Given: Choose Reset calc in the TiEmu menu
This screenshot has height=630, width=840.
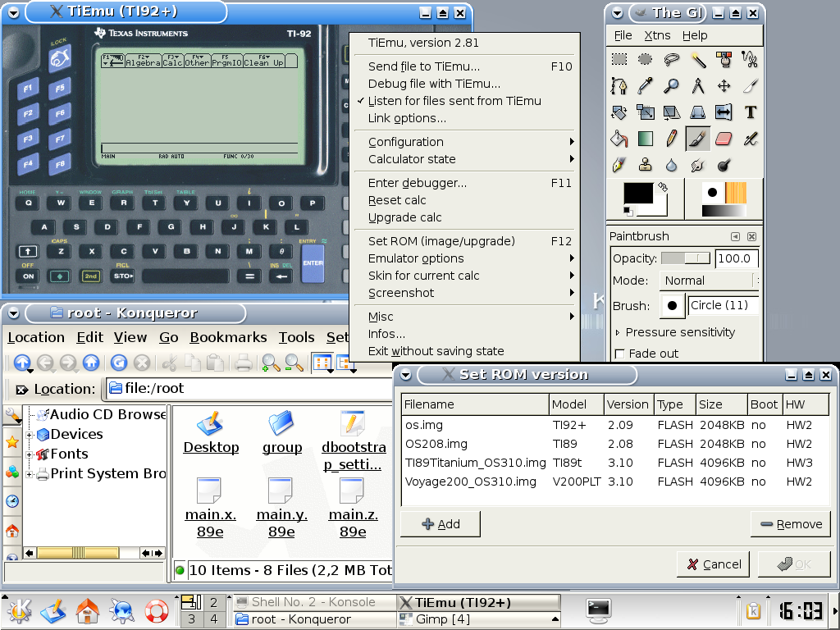Looking at the screenshot, I should [x=464, y=200].
